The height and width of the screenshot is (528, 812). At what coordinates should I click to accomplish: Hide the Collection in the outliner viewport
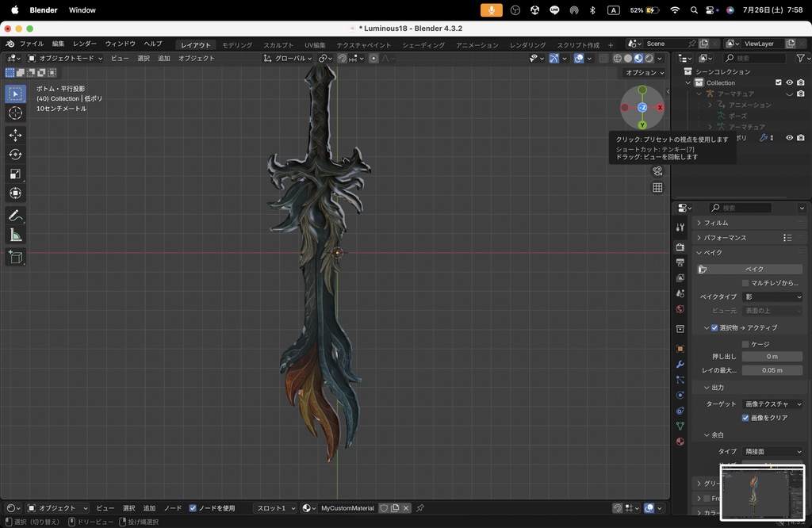click(x=789, y=82)
